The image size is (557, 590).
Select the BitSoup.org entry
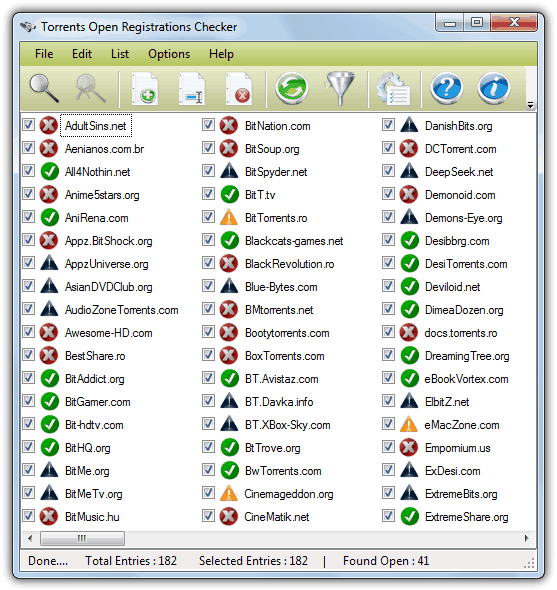[272, 149]
